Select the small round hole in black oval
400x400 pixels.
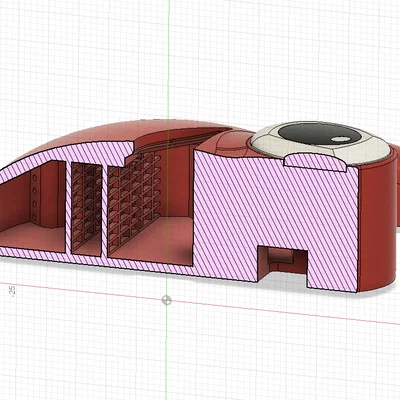(x=340, y=139)
